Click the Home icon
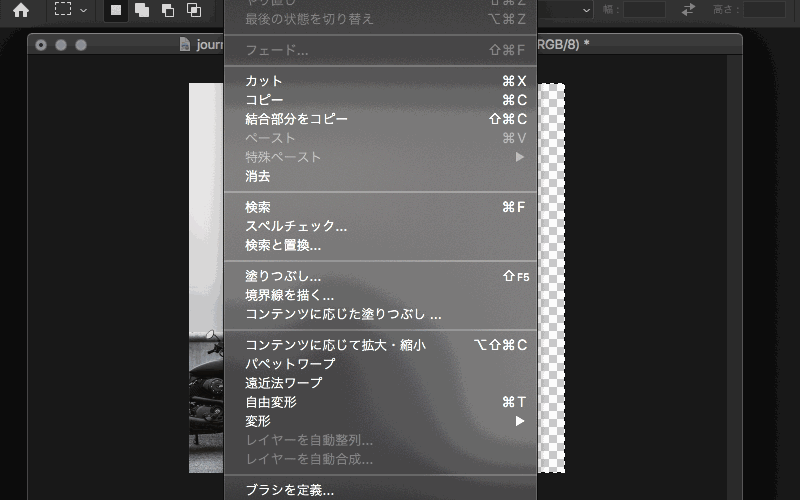 coord(21,10)
